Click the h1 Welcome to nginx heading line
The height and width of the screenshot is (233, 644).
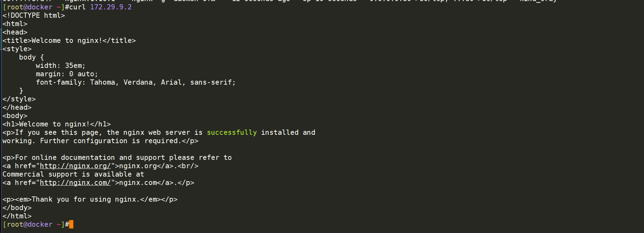pyautogui.click(x=57, y=124)
